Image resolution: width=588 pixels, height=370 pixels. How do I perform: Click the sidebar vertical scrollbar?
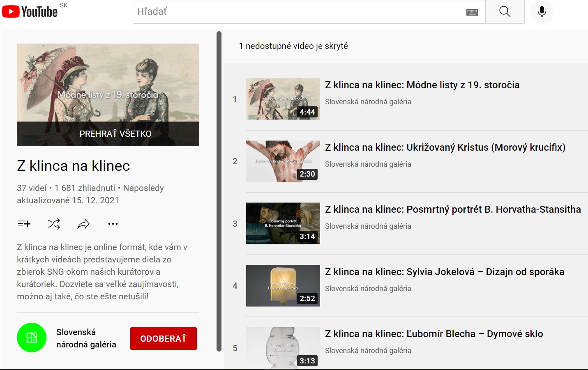[x=219, y=191]
